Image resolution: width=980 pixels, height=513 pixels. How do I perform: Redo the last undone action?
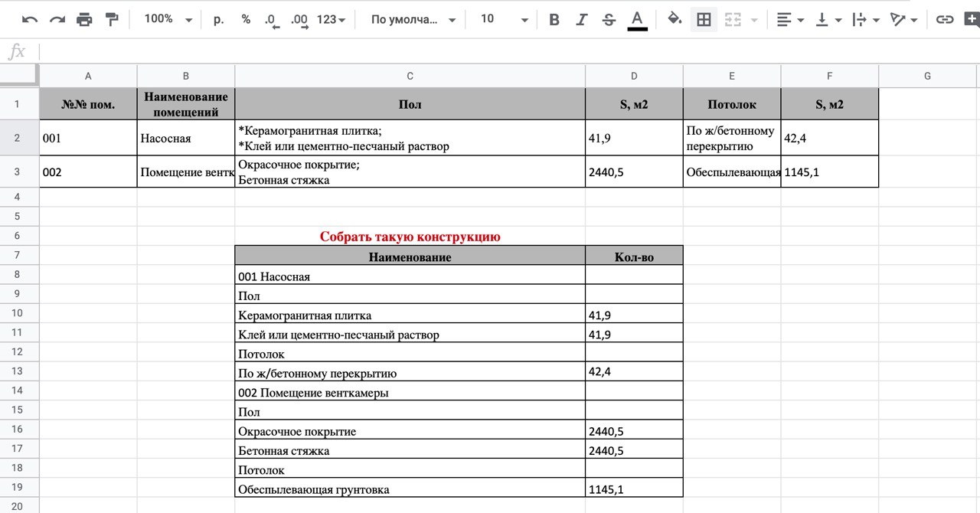click(57, 19)
